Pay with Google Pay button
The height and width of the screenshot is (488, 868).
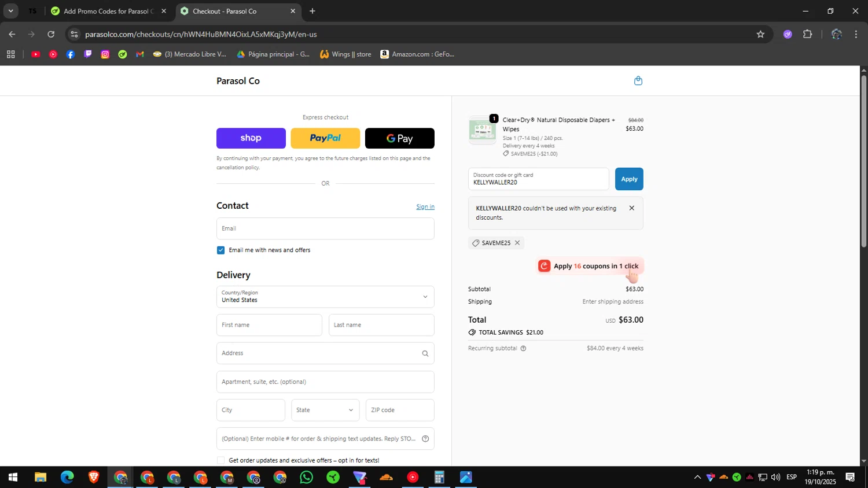point(400,138)
